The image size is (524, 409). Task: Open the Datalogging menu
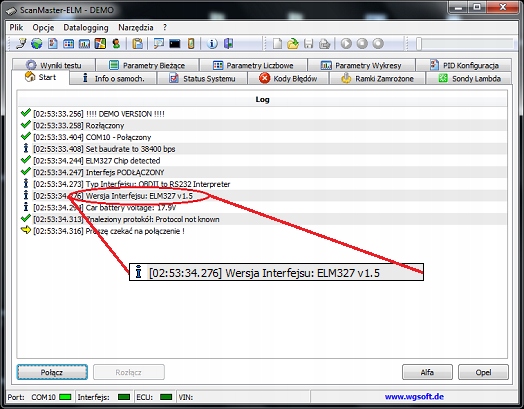point(86,27)
